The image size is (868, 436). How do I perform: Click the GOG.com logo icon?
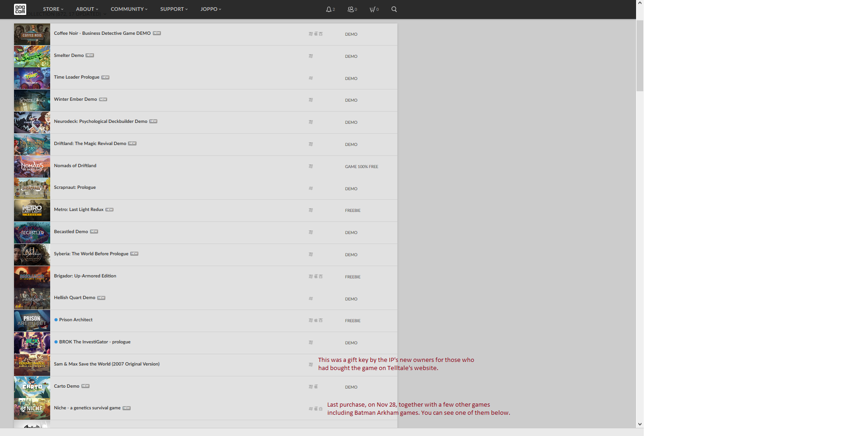[x=20, y=9]
